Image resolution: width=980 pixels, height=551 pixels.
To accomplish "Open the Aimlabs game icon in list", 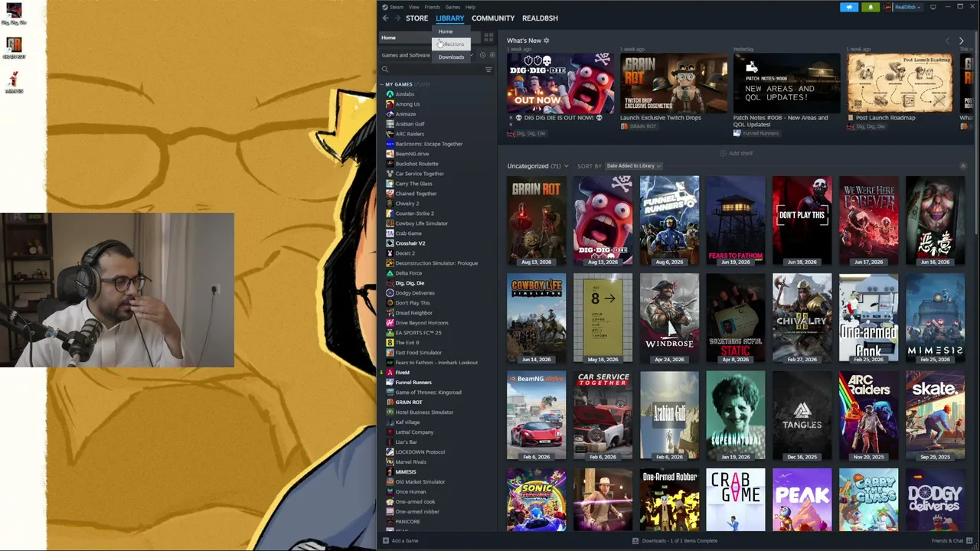I will [390, 94].
